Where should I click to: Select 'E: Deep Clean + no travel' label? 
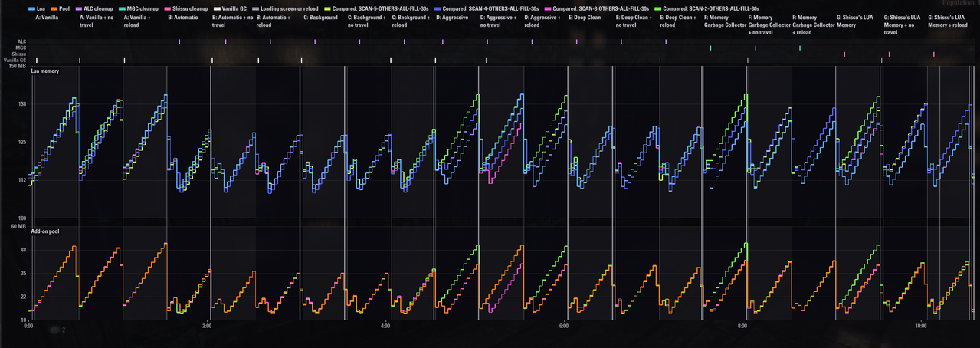pyautogui.click(x=632, y=21)
